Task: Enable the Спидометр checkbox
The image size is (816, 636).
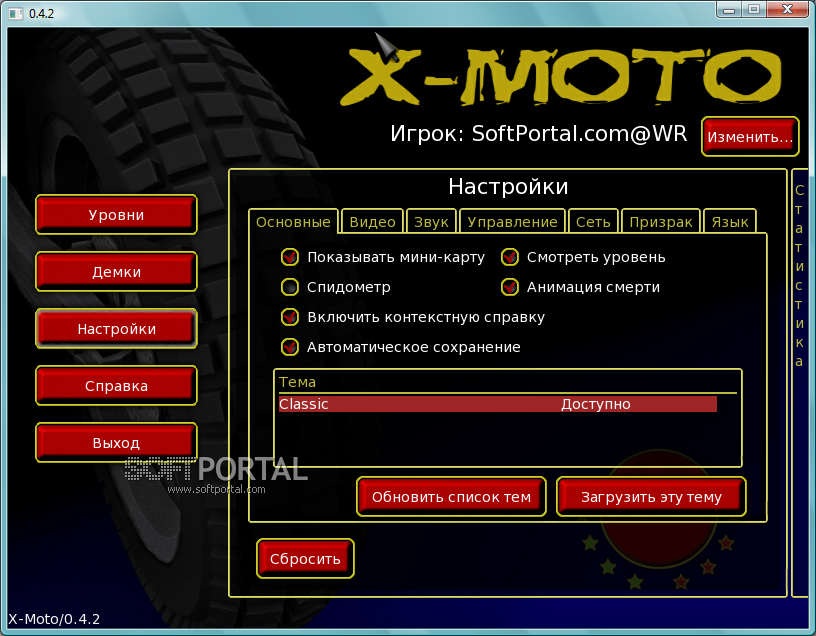Action: [x=290, y=287]
